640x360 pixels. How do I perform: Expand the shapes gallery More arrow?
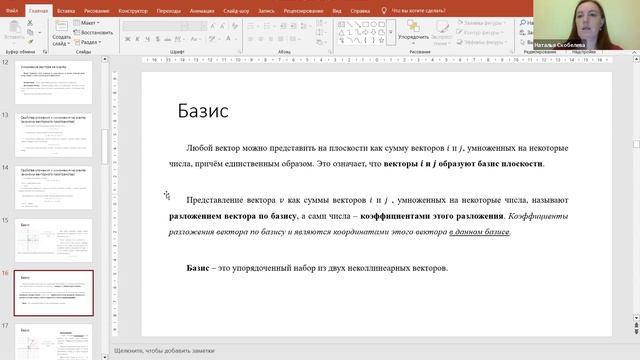pos(391,32)
